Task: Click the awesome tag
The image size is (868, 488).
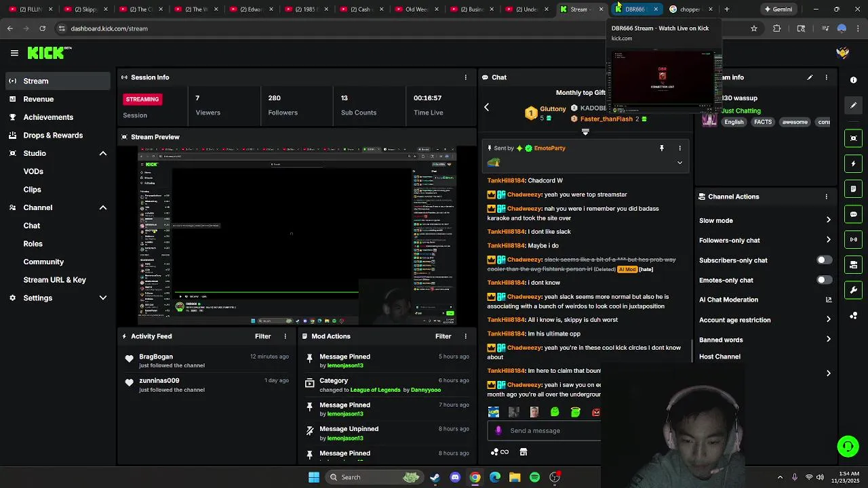Action: pyautogui.click(x=795, y=122)
